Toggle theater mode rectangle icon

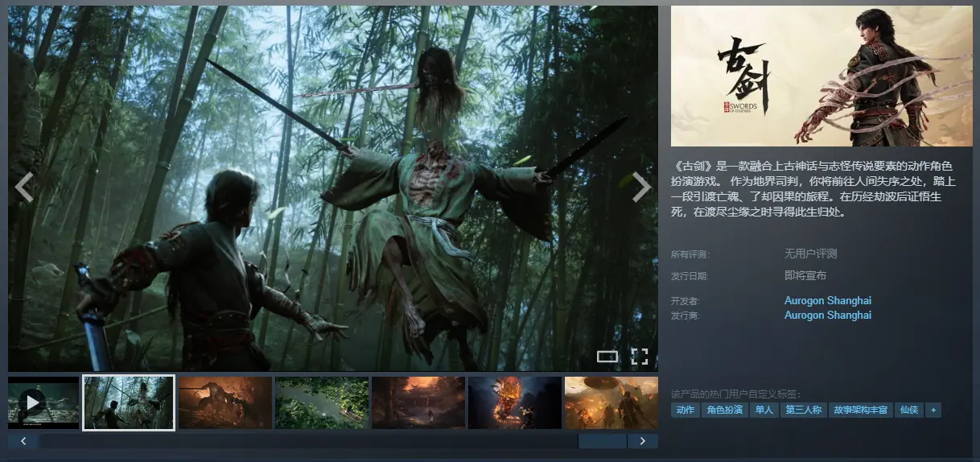pyautogui.click(x=607, y=356)
